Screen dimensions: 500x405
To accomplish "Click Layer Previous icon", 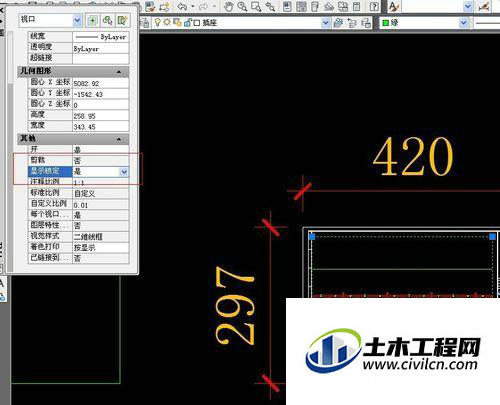I will pyautogui.click(x=352, y=23).
